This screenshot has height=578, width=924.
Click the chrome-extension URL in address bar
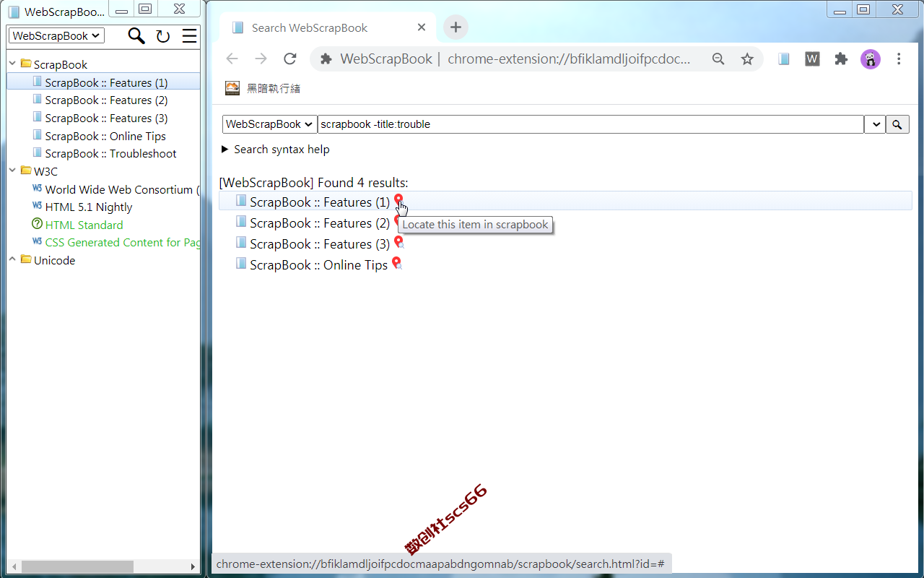569,59
